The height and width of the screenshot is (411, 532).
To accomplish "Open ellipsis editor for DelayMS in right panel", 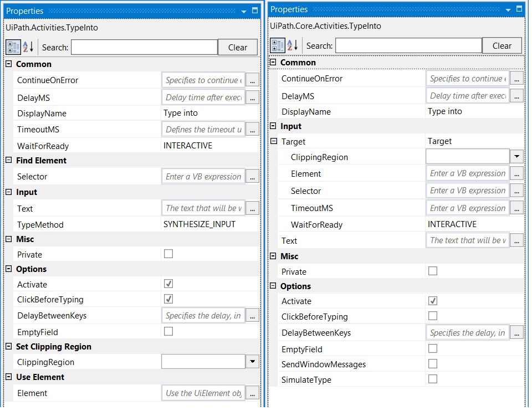I will click(516, 96).
